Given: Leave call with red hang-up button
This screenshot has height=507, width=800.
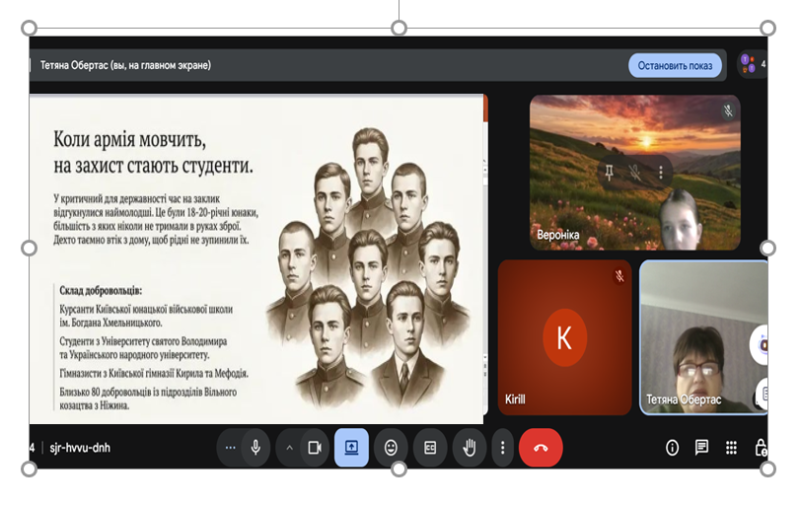Looking at the screenshot, I should coord(541,448).
